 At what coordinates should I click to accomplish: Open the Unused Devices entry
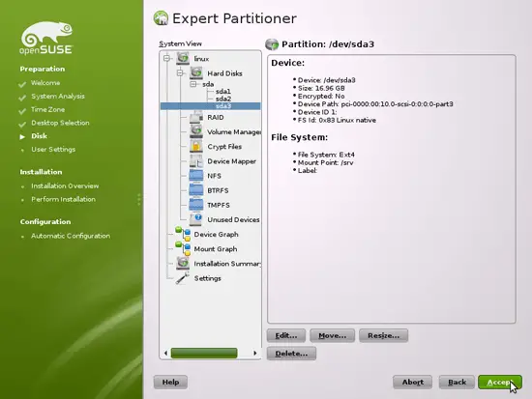(x=233, y=219)
